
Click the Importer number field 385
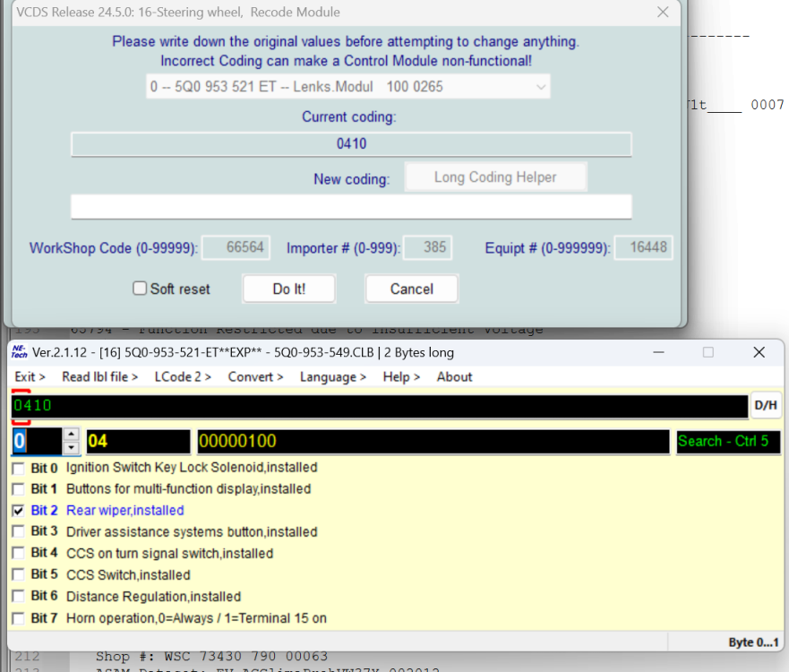428,247
